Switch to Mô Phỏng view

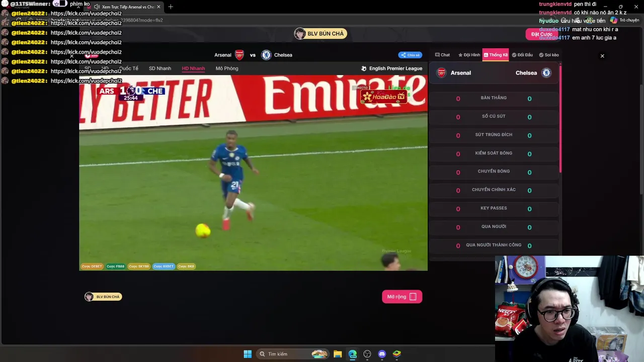tap(227, 68)
